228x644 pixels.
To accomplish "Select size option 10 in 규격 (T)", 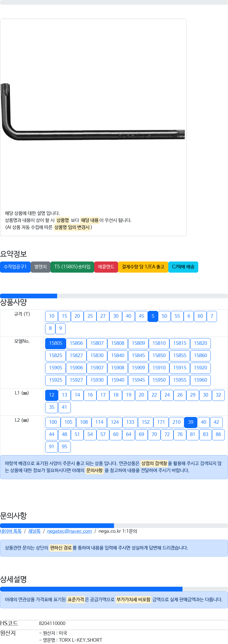I will tap(52, 316).
